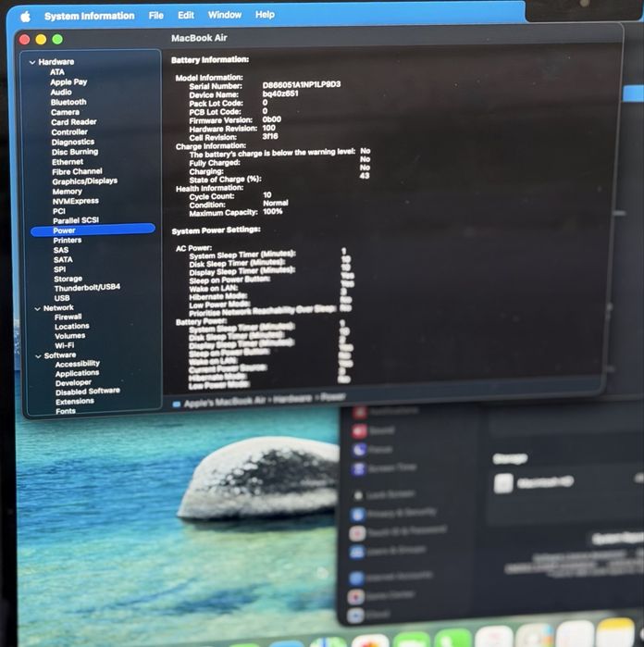Click the State of Charge value 43
This screenshot has width=644, height=647.
(x=365, y=176)
